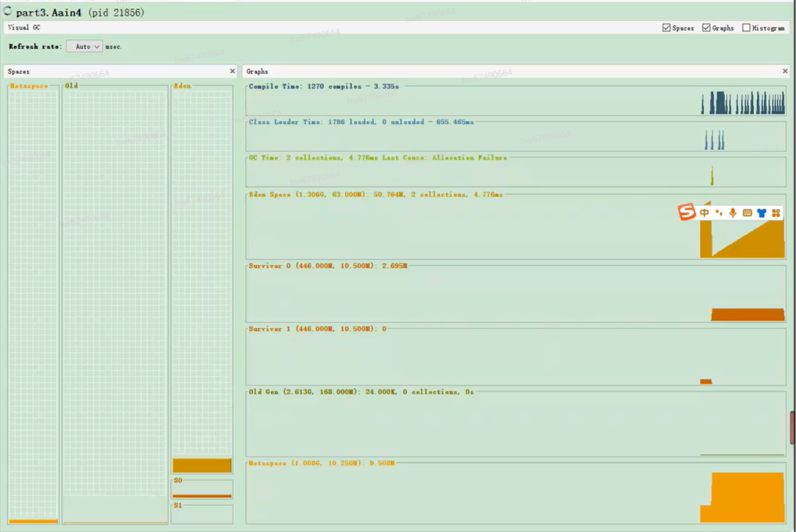Click the S1 survivor box in Spaces panel
The height and width of the screenshot is (532, 796).
point(202,514)
